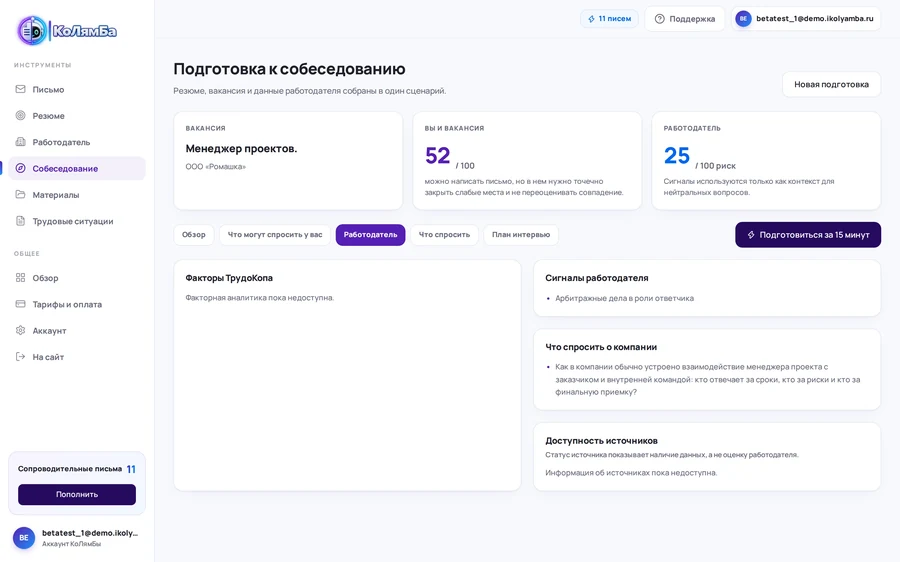
Task: Click the envelope icon beside Письмо
Action: [21, 89]
